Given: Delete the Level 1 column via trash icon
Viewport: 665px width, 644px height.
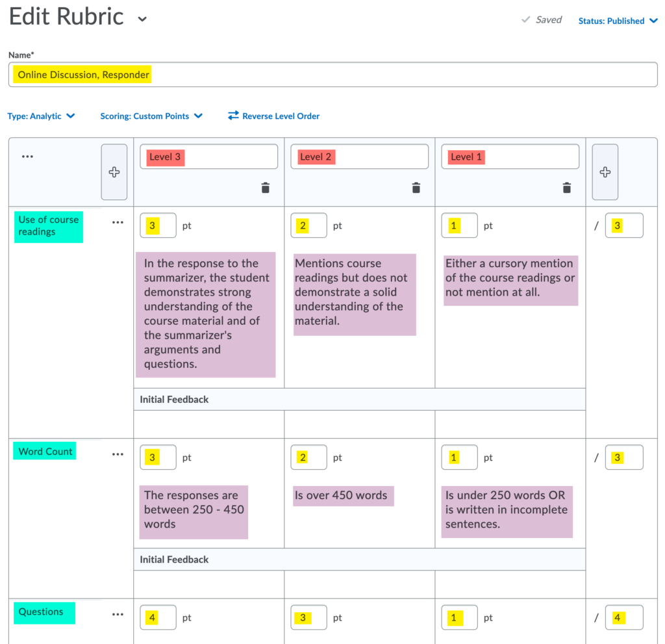Looking at the screenshot, I should click(566, 188).
